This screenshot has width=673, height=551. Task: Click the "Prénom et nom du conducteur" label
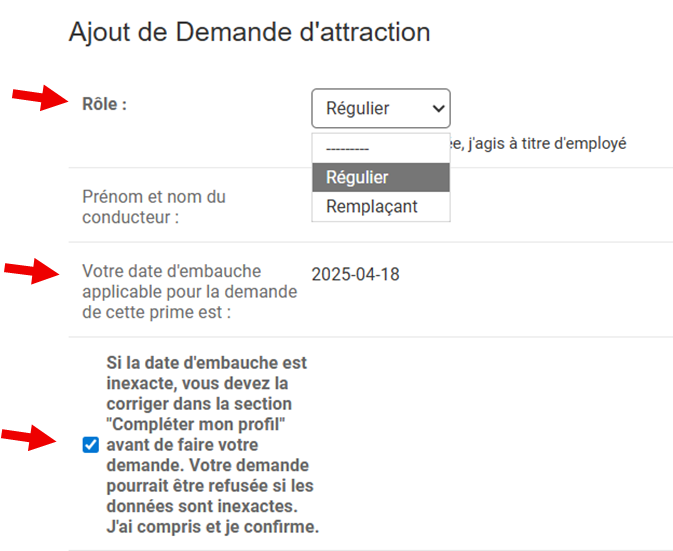(x=153, y=207)
